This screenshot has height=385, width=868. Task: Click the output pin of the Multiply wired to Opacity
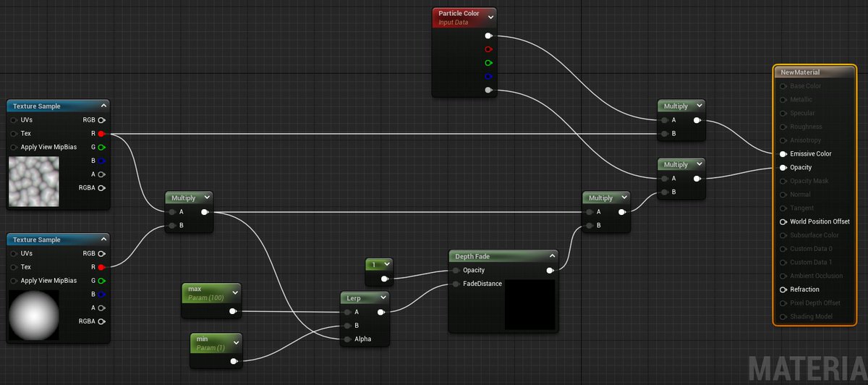pyautogui.click(x=697, y=178)
